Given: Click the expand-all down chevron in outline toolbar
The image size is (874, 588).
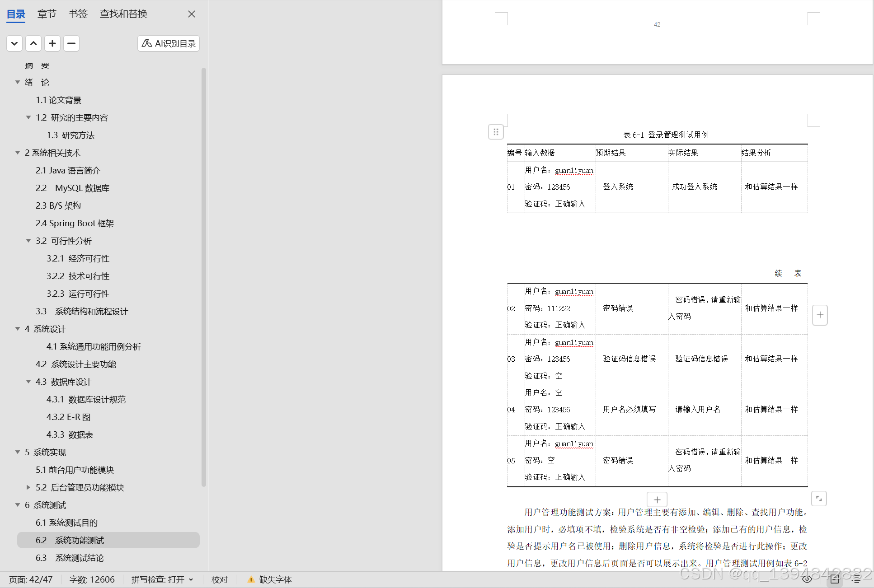Looking at the screenshot, I should 14,43.
